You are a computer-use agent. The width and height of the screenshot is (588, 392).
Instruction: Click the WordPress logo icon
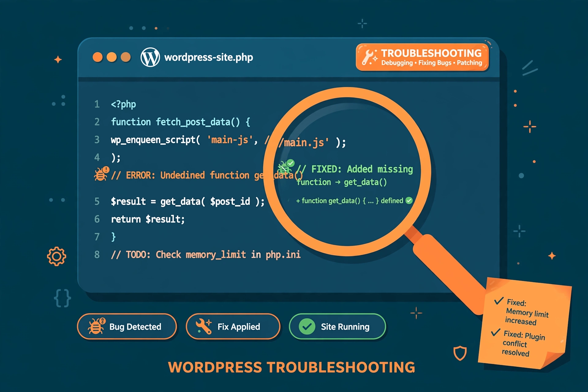(x=150, y=57)
